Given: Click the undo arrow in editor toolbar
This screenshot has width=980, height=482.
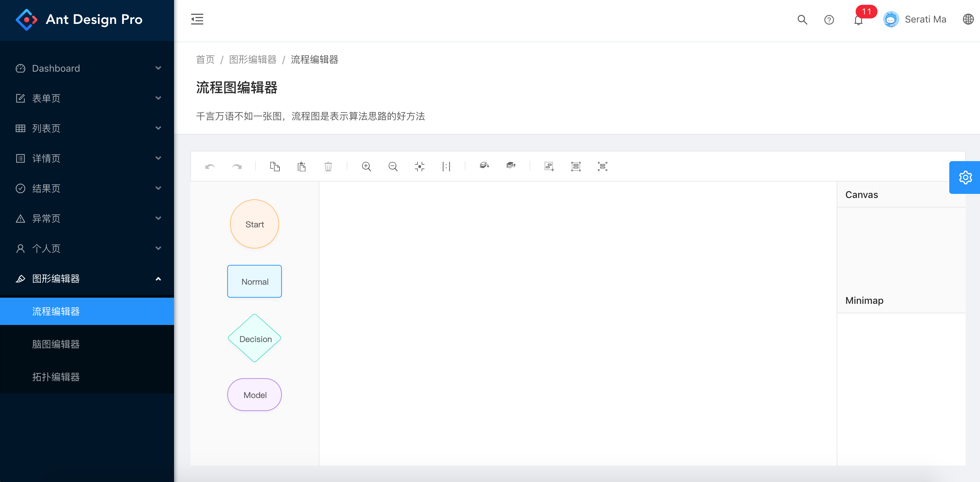Looking at the screenshot, I should click(210, 166).
